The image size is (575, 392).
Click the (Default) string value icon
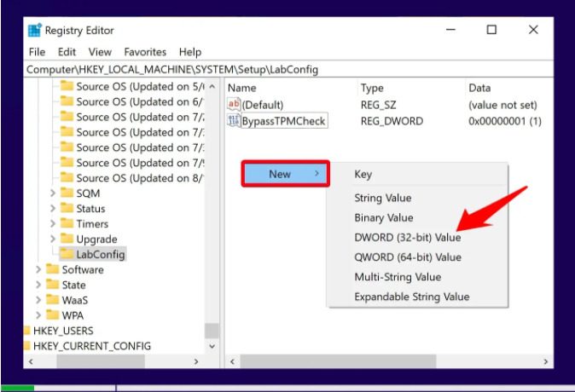coord(234,105)
